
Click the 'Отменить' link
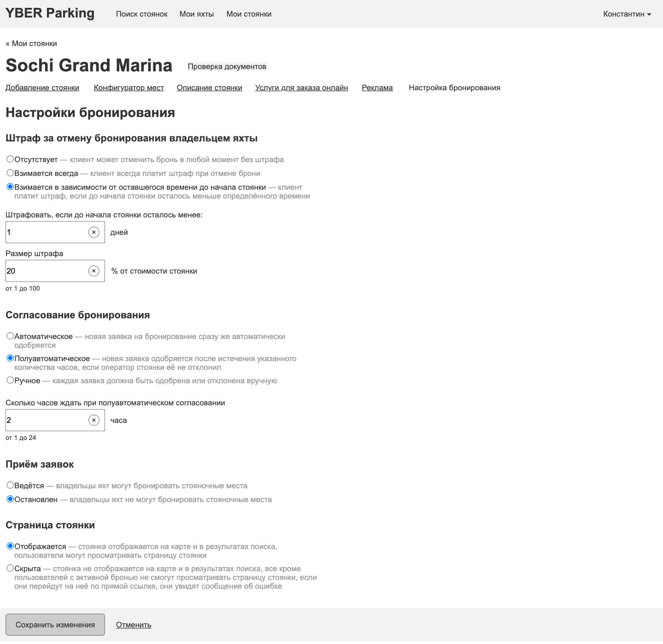point(134,625)
